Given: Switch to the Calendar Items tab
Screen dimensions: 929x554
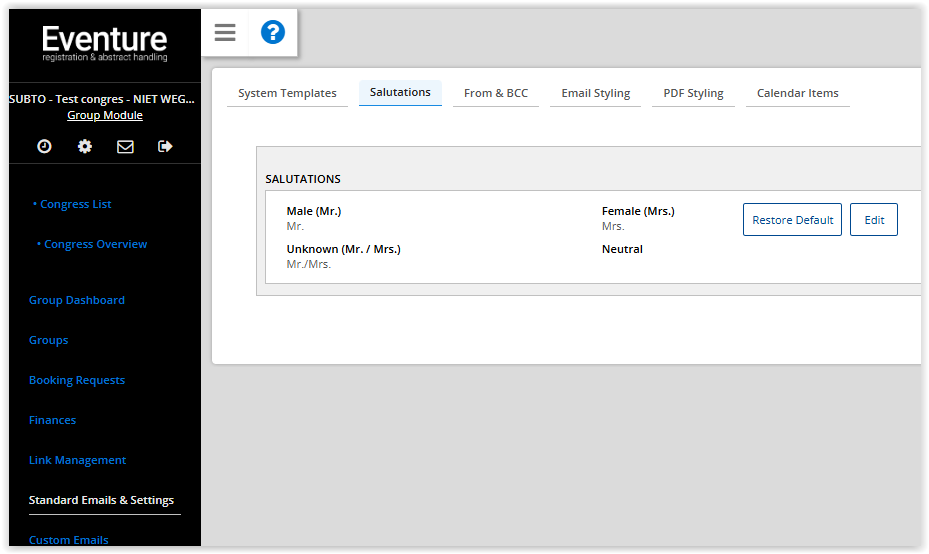Looking at the screenshot, I should tap(797, 93).
